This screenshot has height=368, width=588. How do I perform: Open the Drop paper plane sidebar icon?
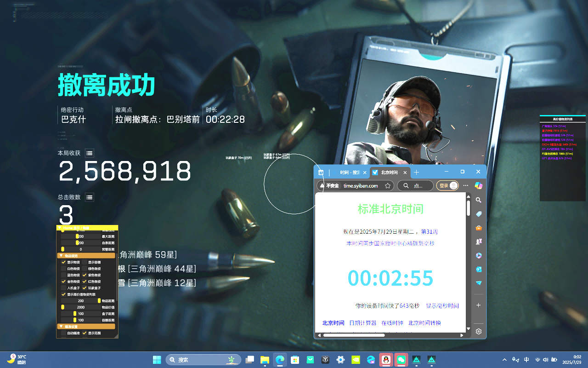click(478, 283)
